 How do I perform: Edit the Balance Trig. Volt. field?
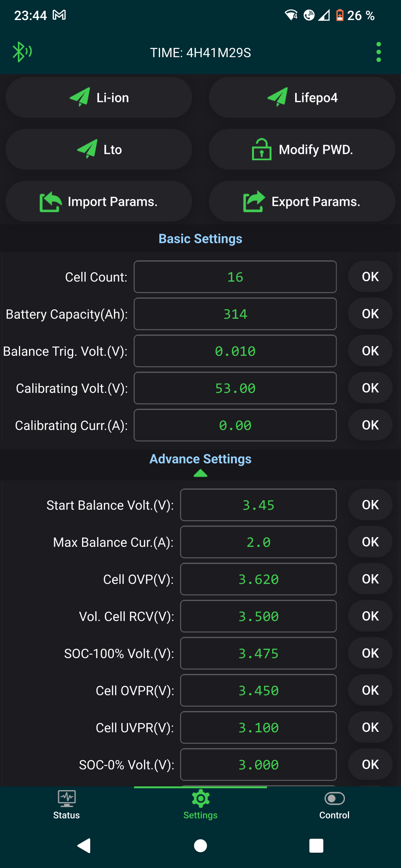point(235,351)
